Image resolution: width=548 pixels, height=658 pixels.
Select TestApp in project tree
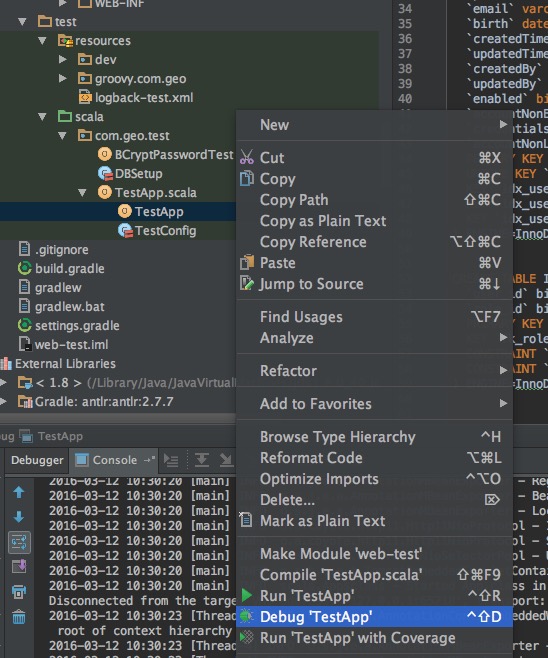[159, 212]
